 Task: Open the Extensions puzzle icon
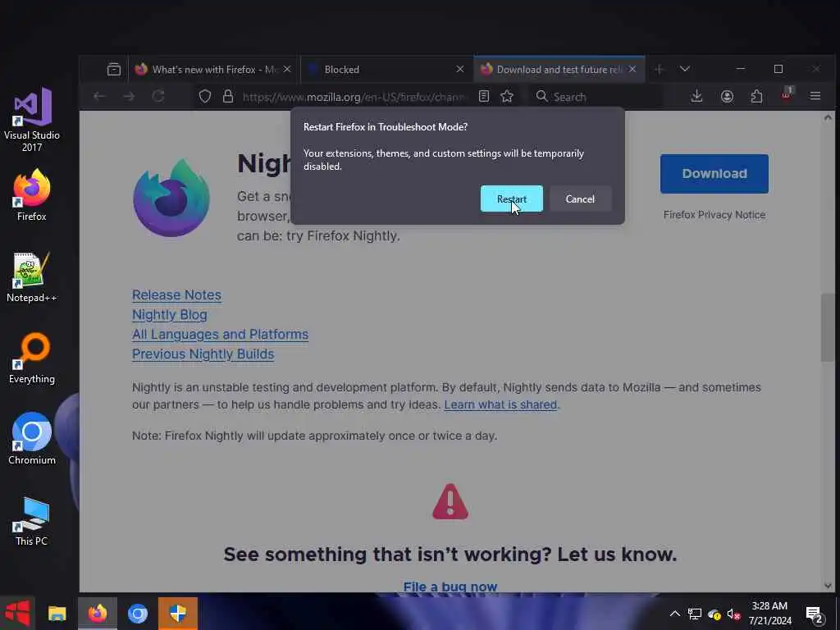click(756, 97)
